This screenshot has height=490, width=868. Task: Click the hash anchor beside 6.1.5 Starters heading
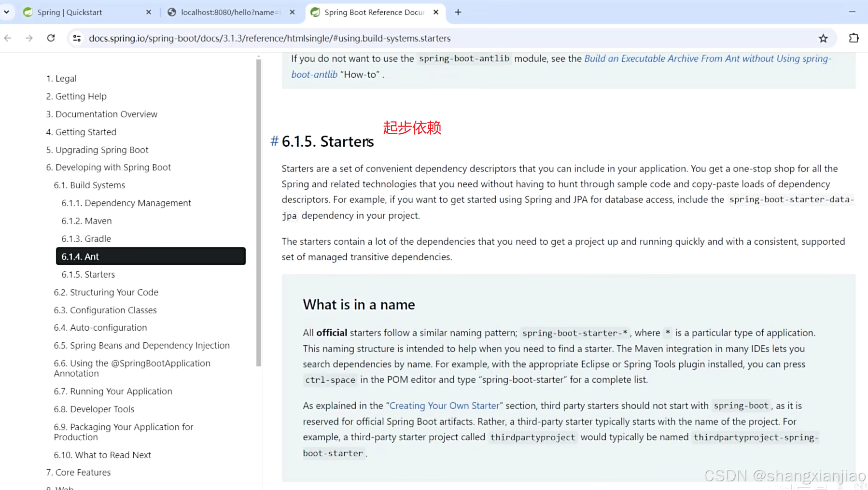point(275,141)
